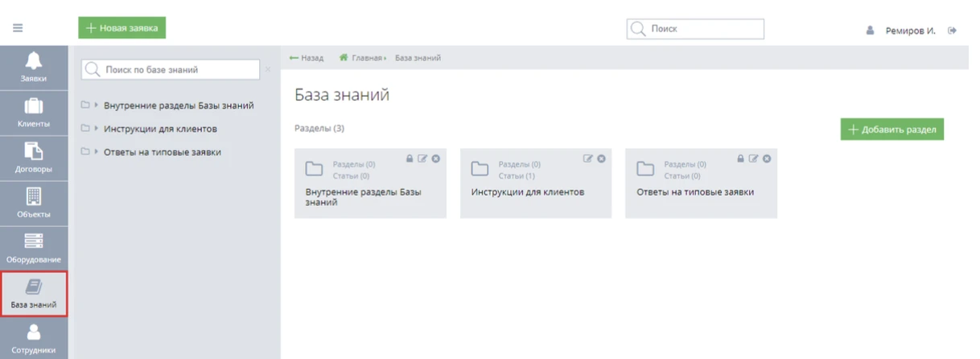Click the База знаний breadcrumb item

[418, 58]
